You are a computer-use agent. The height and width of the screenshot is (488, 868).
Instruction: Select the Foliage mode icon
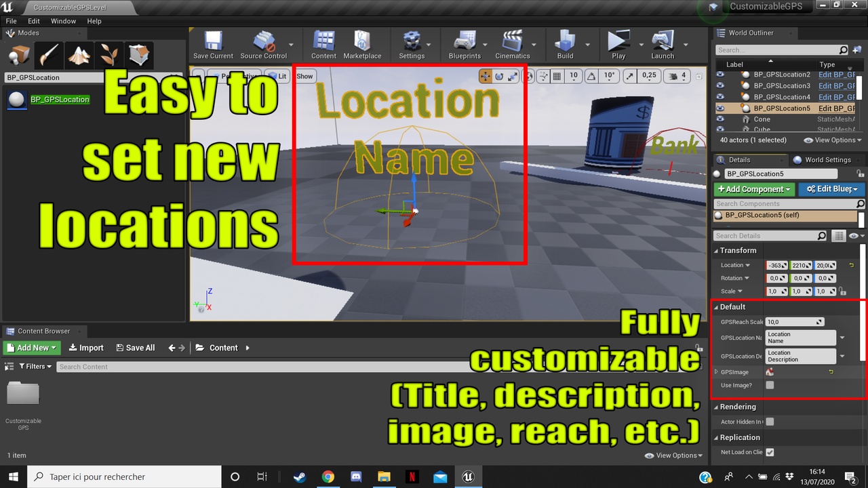(x=109, y=55)
